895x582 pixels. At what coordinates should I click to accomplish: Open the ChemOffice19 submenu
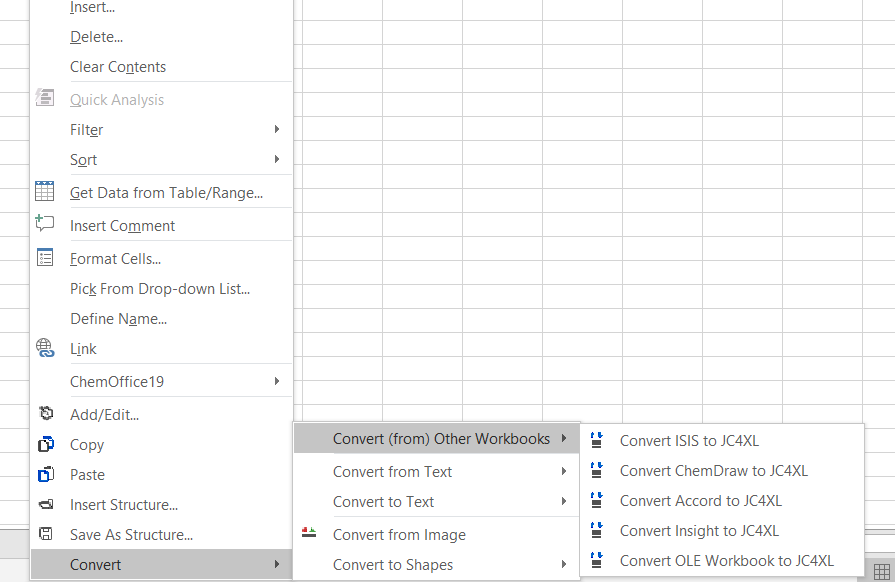point(276,381)
